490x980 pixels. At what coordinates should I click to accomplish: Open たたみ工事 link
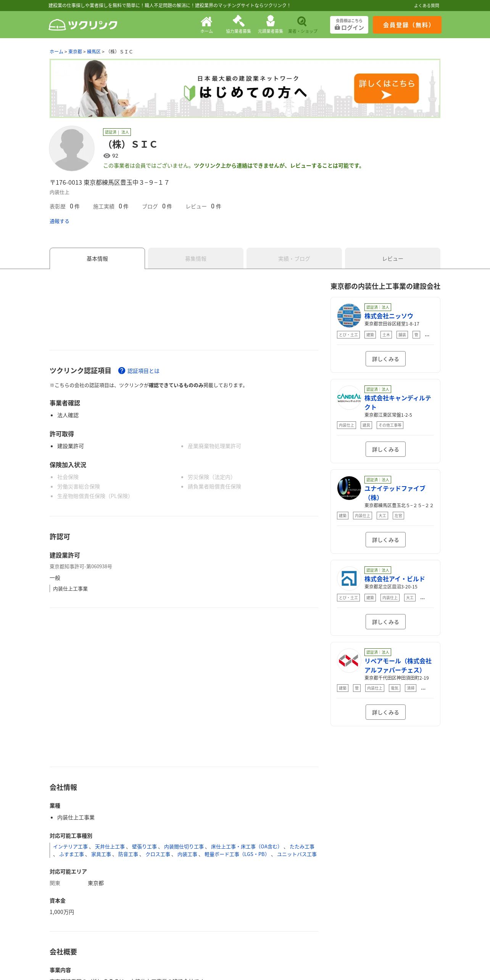pyautogui.click(x=302, y=846)
